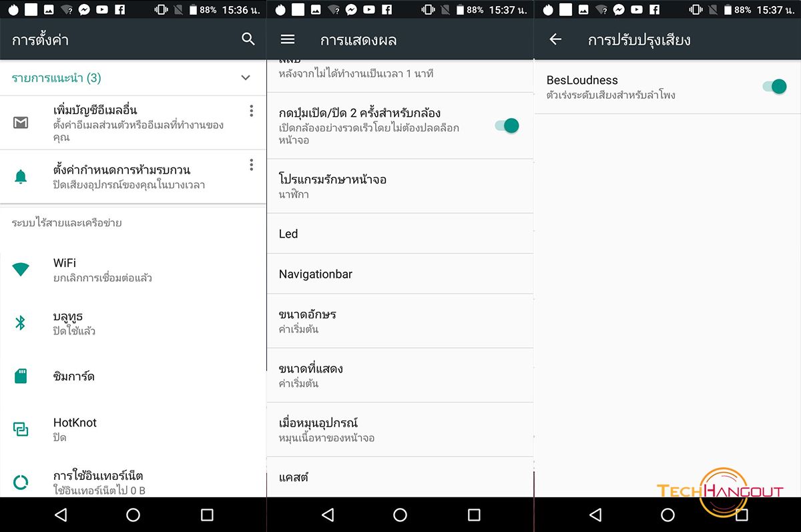Open the data usage circle icon

click(x=21, y=482)
